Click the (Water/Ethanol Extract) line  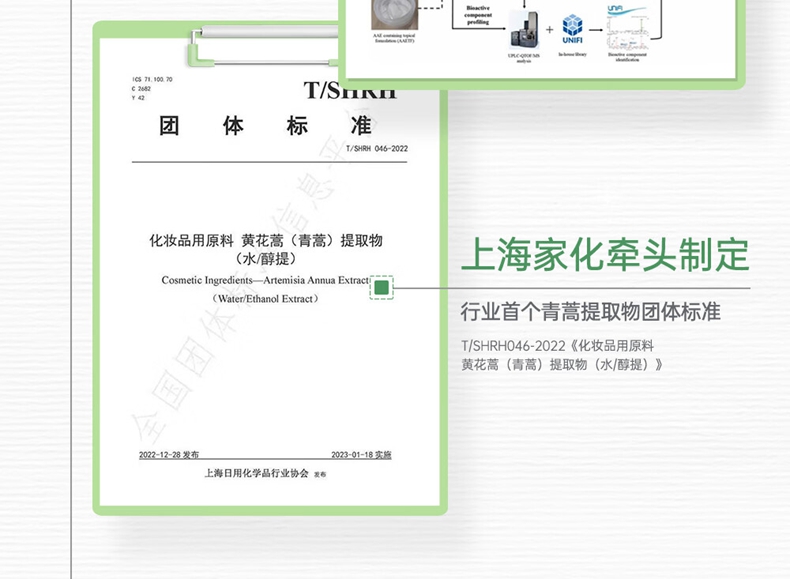pos(265,299)
